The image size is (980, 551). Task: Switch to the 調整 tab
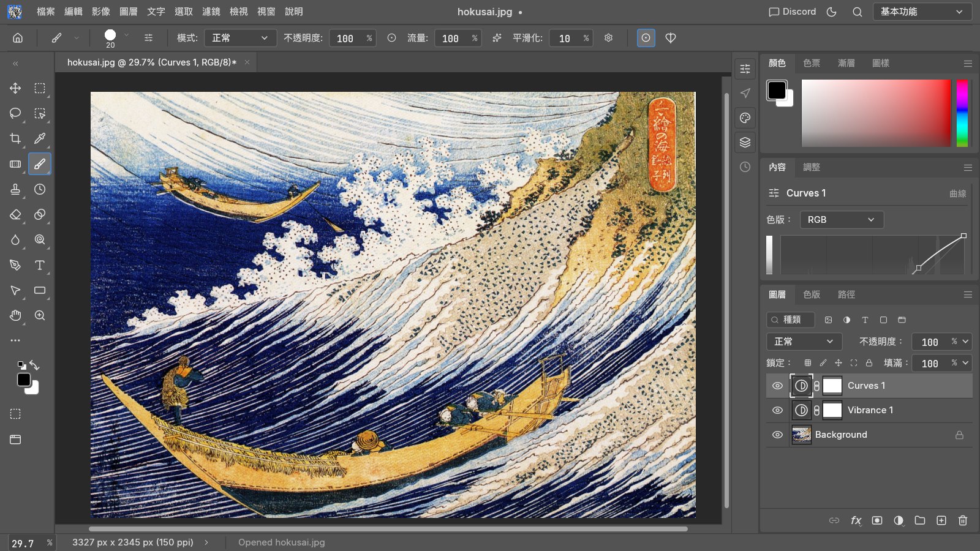[x=812, y=167]
